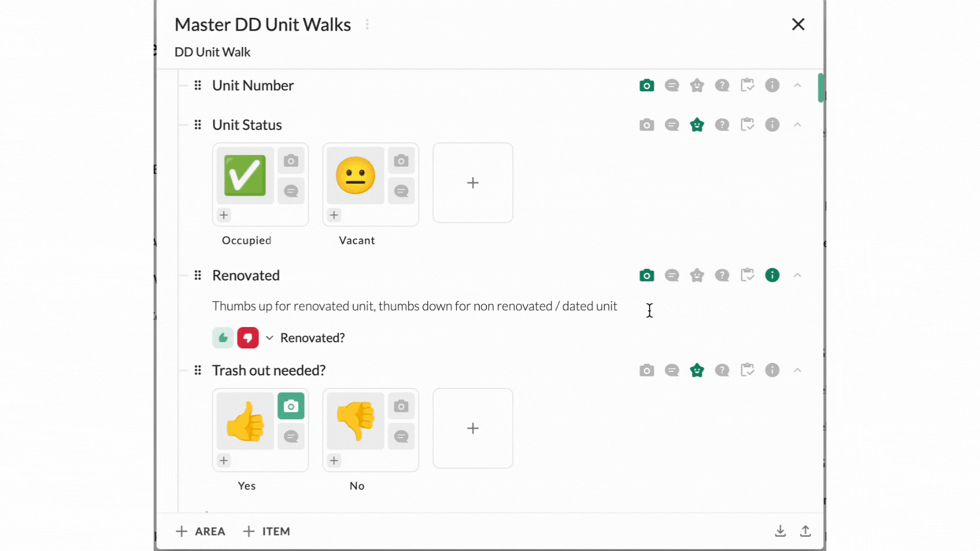The height and width of the screenshot is (551, 980).
Task: Add a new AREA
Action: click(x=200, y=531)
